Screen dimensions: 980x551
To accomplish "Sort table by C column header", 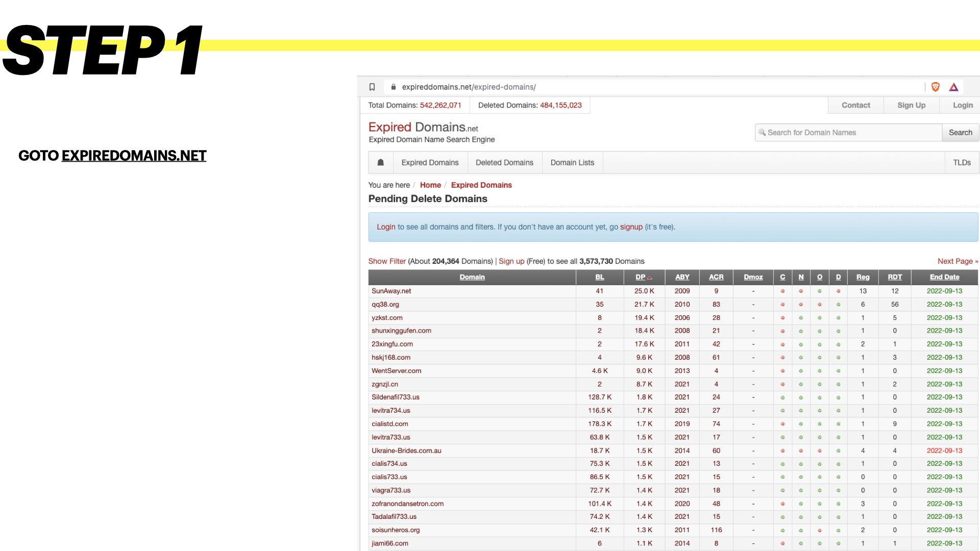I will click(782, 277).
